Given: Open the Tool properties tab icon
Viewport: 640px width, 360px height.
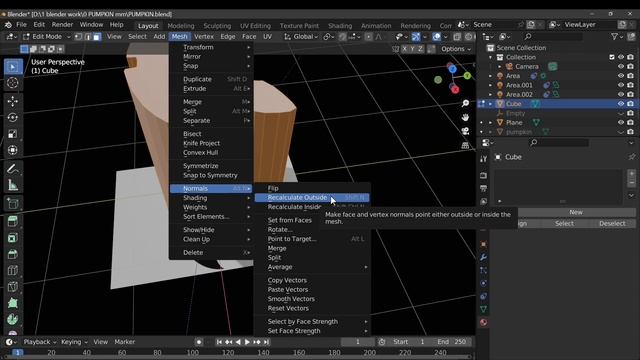Looking at the screenshot, I should coord(484,159).
